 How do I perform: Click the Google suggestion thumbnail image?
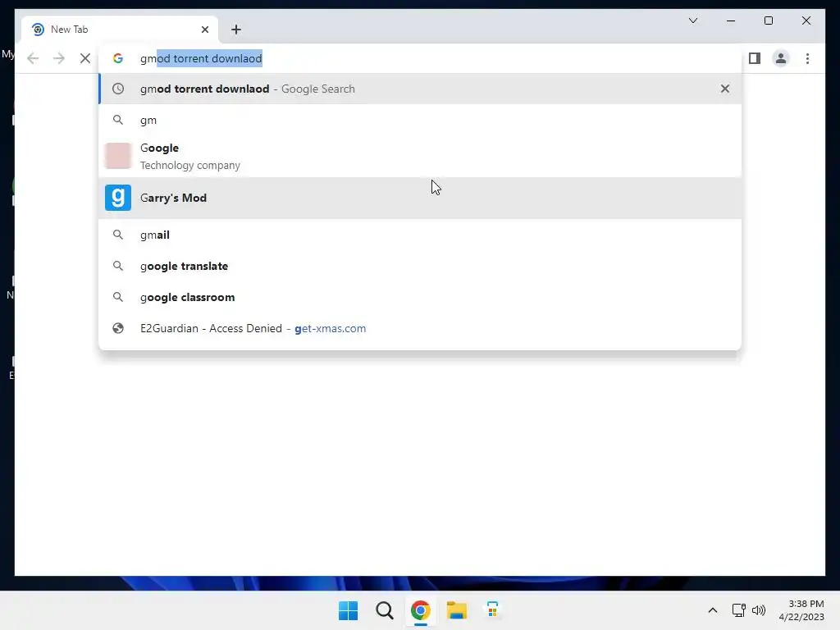(x=118, y=156)
